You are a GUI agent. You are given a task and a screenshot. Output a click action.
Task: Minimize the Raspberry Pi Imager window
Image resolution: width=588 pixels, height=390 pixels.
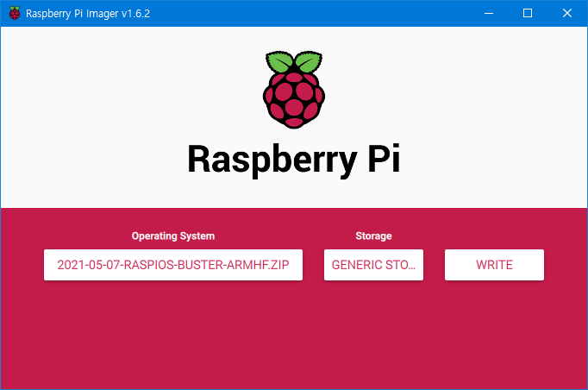click(x=489, y=13)
